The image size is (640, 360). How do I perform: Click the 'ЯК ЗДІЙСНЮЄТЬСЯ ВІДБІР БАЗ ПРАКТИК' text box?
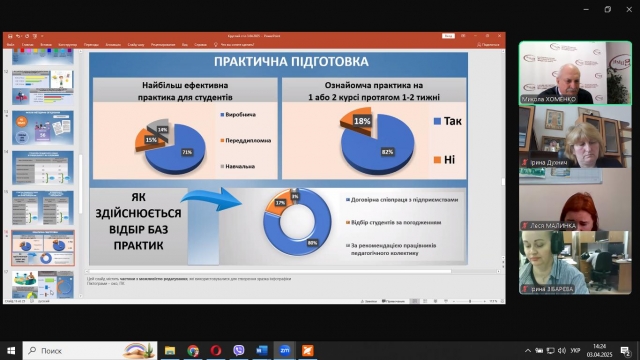(x=139, y=222)
